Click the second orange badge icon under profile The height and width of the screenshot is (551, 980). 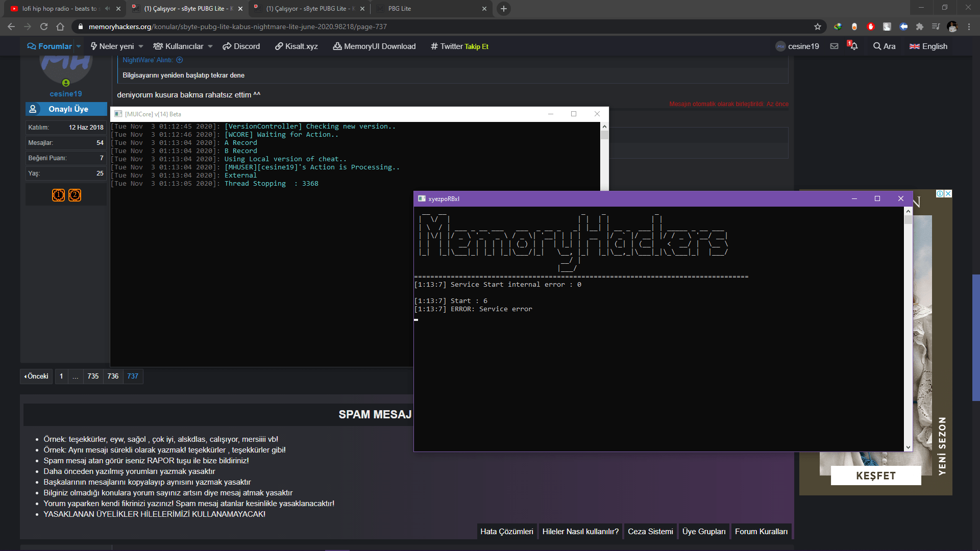[x=75, y=195]
